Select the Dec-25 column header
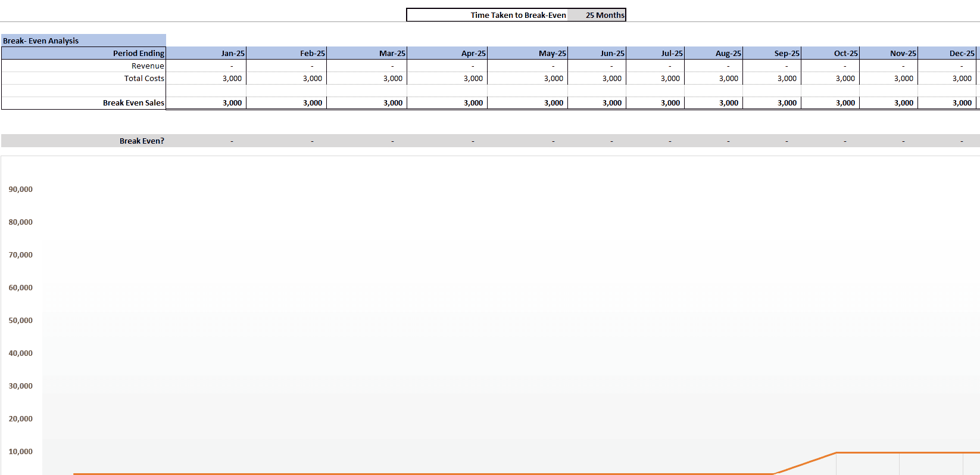Image resolution: width=980 pixels, height=475 pixels. tap(947, 53)
